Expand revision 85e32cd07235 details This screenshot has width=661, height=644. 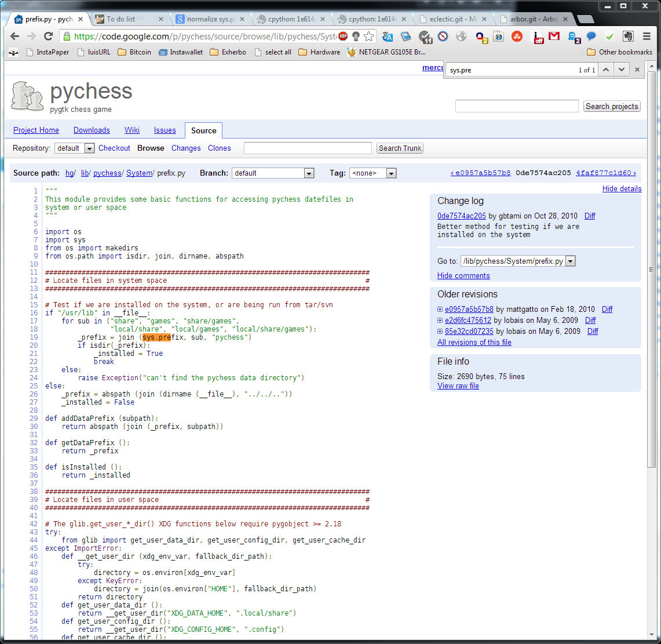pos(440,332)
